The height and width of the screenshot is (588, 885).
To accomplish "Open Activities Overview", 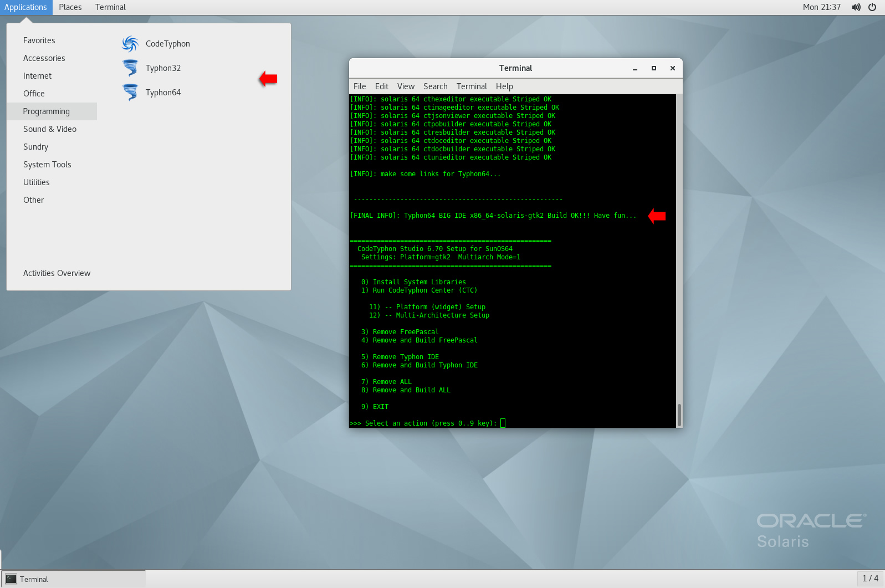I will 57,273.
